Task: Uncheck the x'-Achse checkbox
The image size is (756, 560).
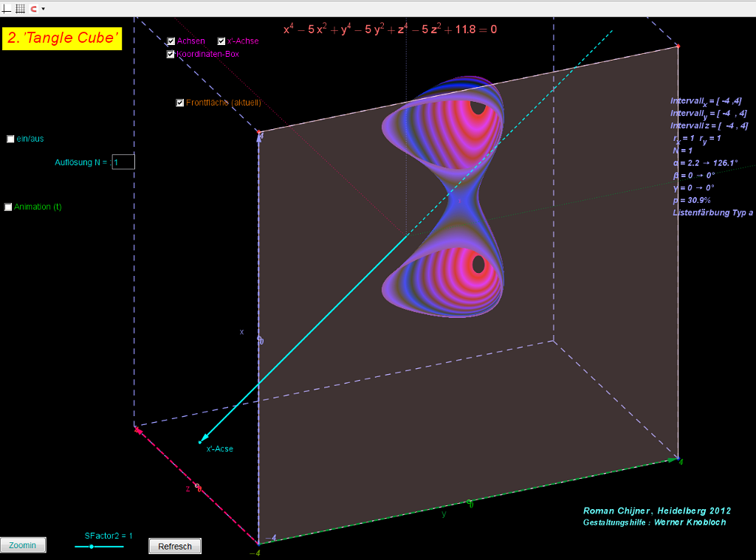Action: click(221, 41)
